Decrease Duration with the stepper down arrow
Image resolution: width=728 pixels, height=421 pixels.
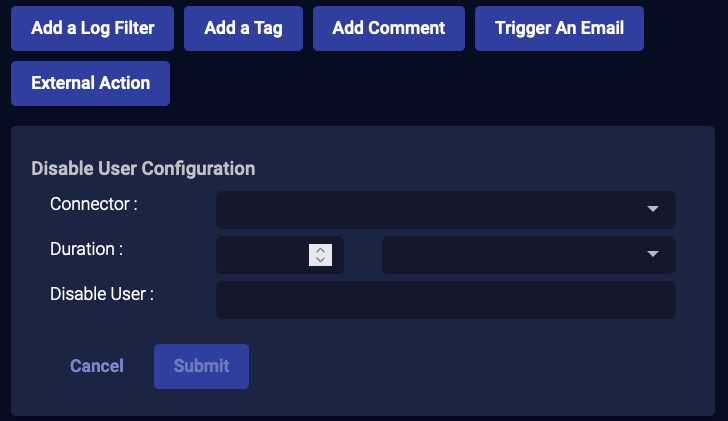pyautogui.click(x=320, y=260)
